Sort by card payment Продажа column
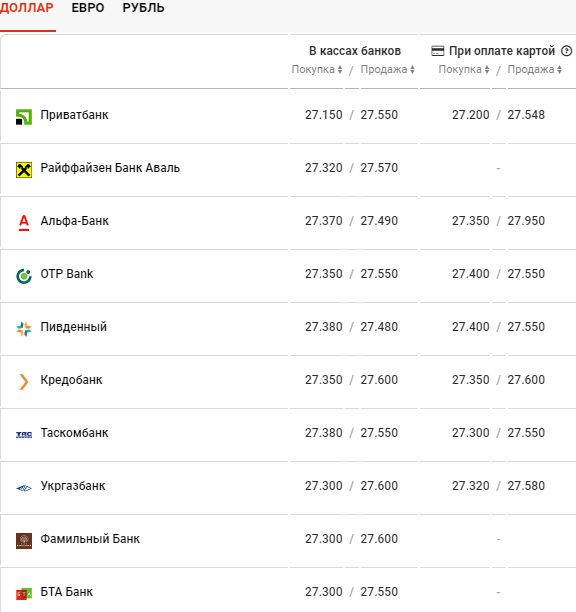Screen dimensions: 576x612 [x=534, y=69]
